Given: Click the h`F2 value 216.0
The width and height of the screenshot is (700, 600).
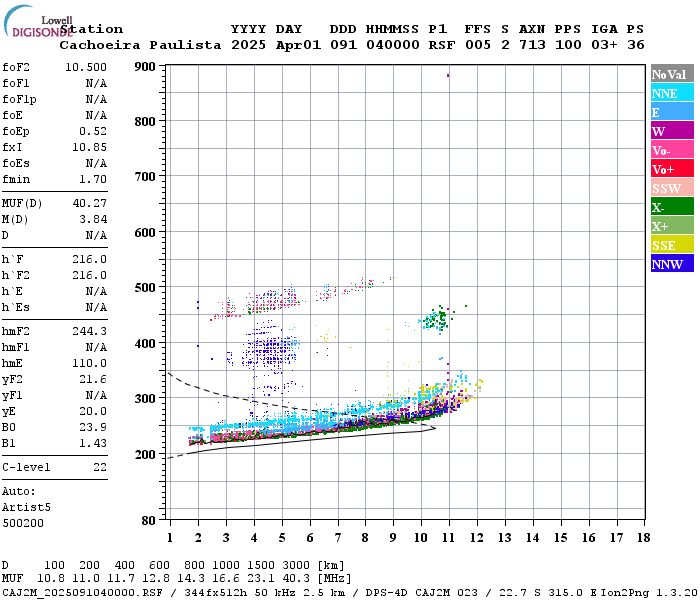Looking at the screenshot, I should click(89, 275).
